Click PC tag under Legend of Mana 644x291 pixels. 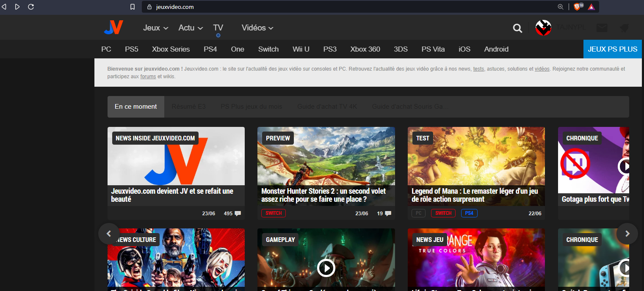[x=418, y=213]
